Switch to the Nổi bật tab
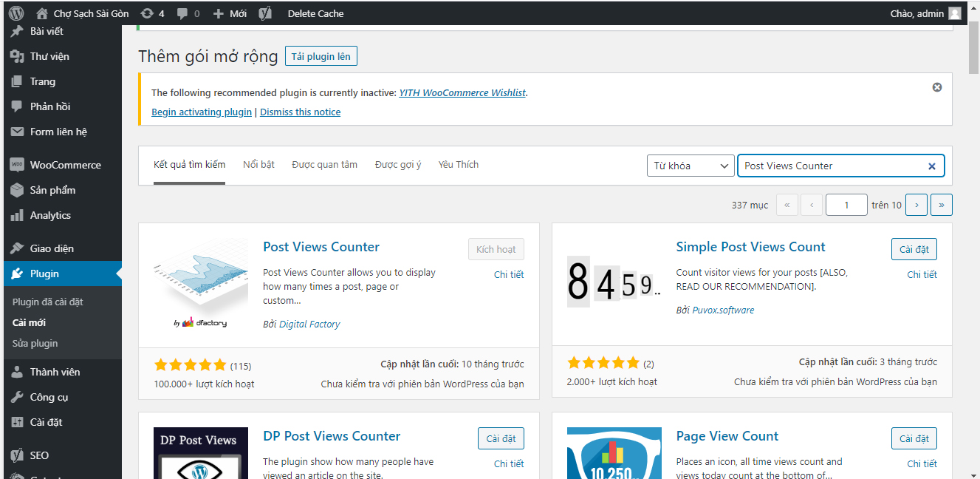The height and width of the screenshot is (479, 980). coord(258,164)
